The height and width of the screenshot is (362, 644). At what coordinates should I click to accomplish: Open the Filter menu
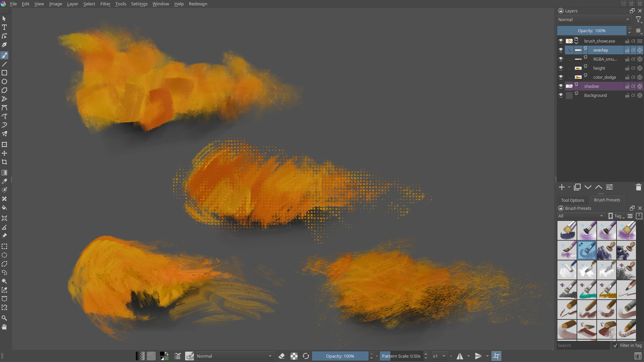click(105, 4)
